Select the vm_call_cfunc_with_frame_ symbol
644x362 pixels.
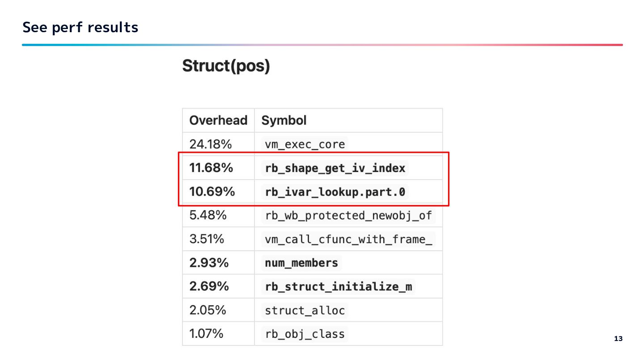point(348,239)
